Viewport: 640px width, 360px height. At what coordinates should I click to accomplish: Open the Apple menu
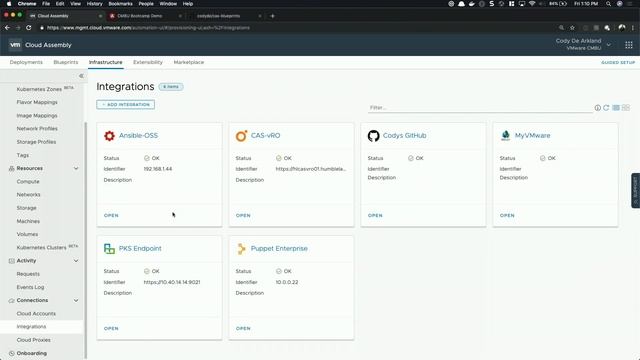point(8,4)
